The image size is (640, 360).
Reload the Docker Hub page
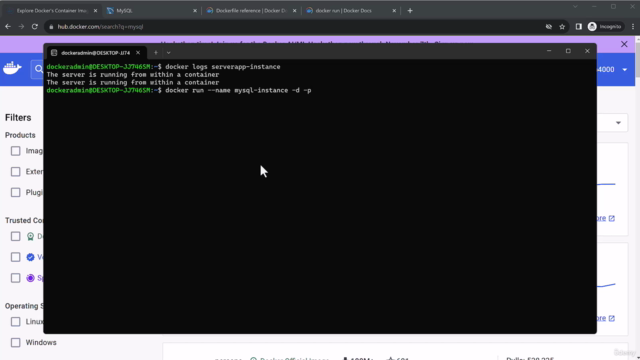pyautogui.click(x=35, y=27)
